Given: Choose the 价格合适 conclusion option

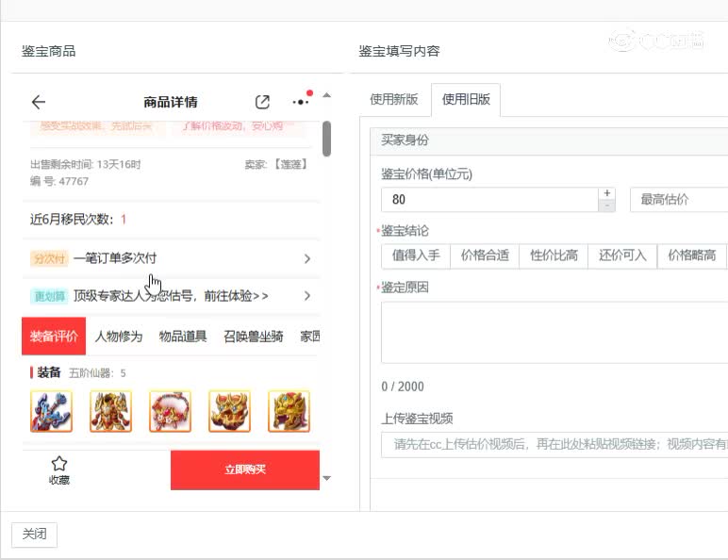Looking at the screenshot, I should [x=485, y=255].
